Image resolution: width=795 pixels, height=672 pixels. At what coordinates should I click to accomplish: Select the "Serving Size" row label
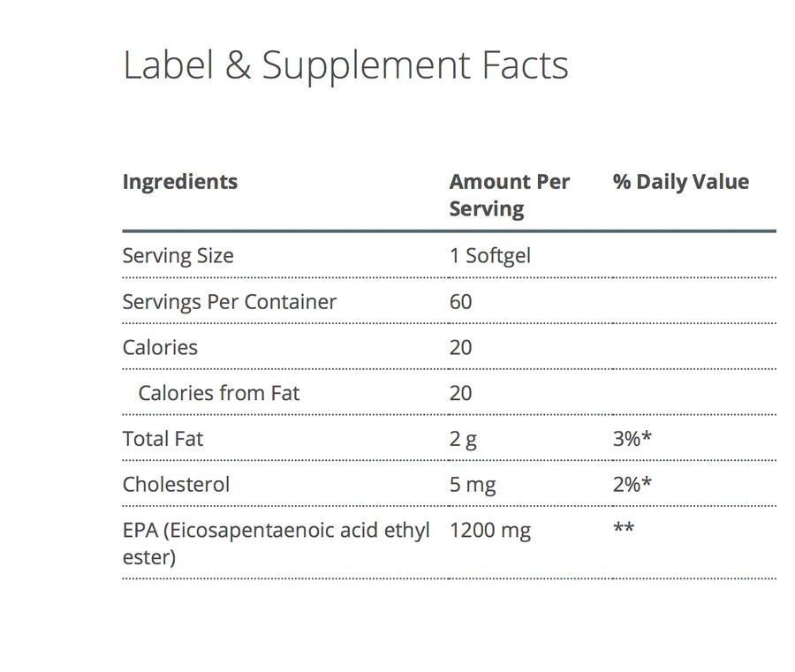[x=178, y=256]
